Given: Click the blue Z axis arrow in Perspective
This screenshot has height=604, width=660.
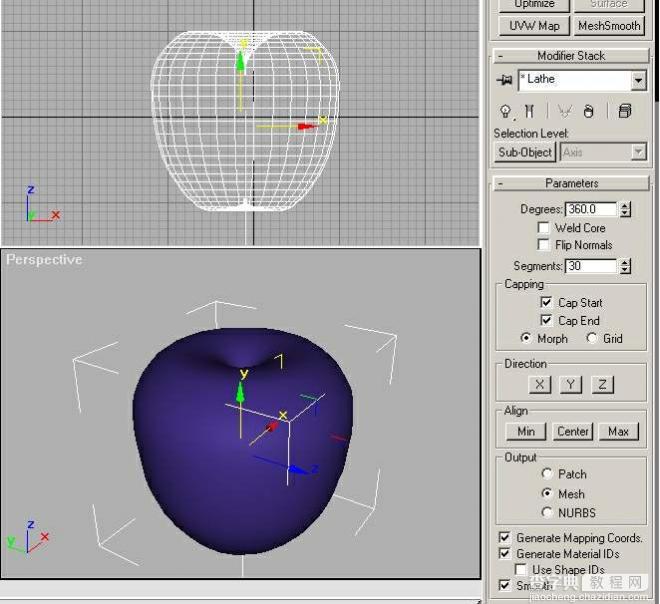Looking at the screenshot, I should click(x=297, y=470).
